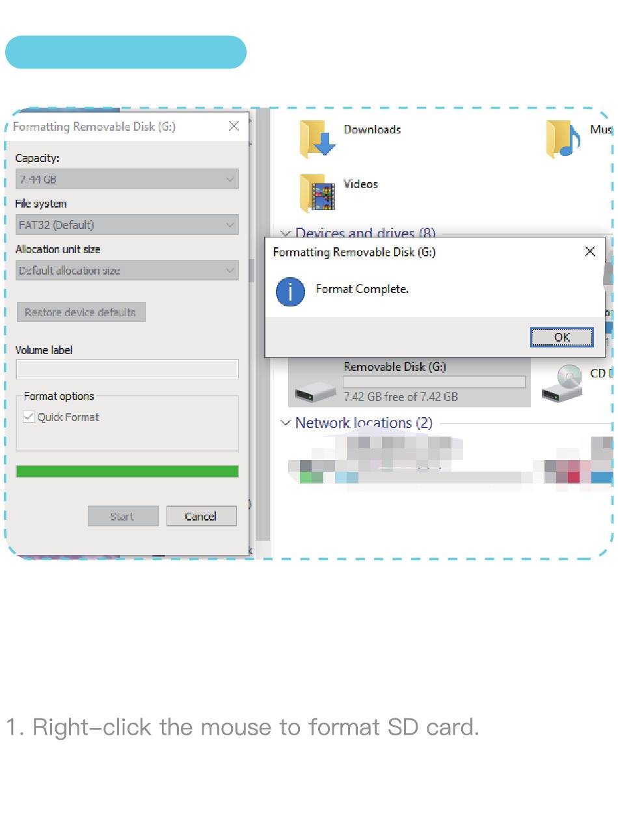Open the Music folder icon

563,139
